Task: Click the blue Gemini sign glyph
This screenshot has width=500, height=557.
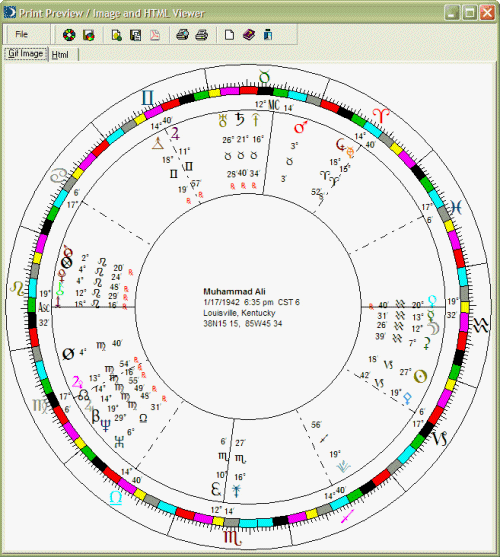Action: click(147, 98)
